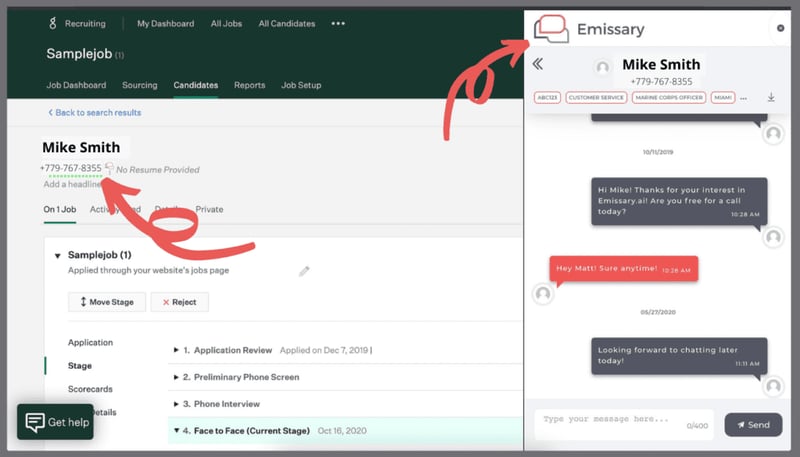Click the Emissary chat bubbles logo
The image size is (800, 457).
tap(551, 29)
